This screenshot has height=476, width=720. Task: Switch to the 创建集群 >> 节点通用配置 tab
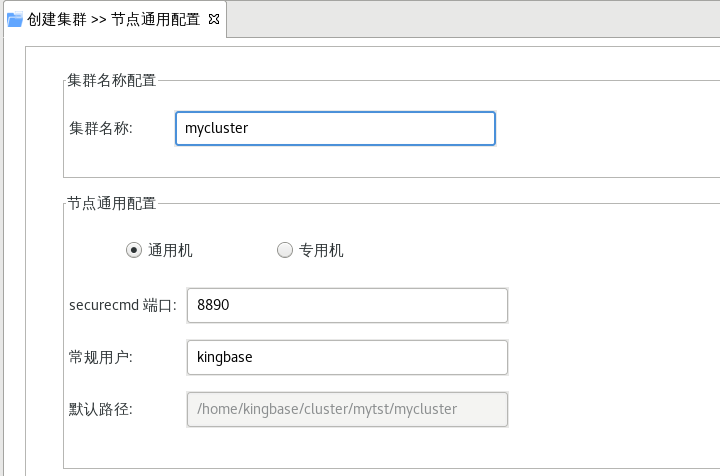point(113,19)
